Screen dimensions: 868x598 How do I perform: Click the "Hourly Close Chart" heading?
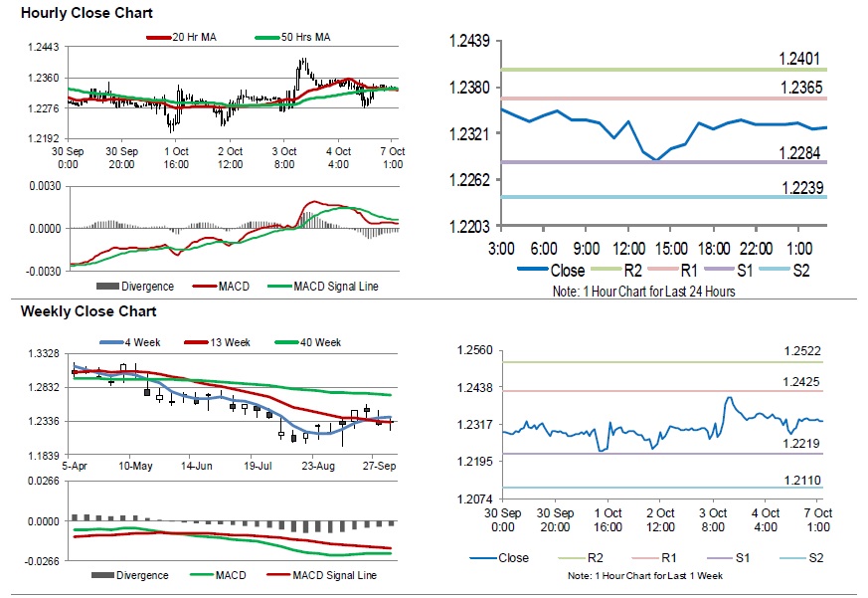[x=87, y=13]
